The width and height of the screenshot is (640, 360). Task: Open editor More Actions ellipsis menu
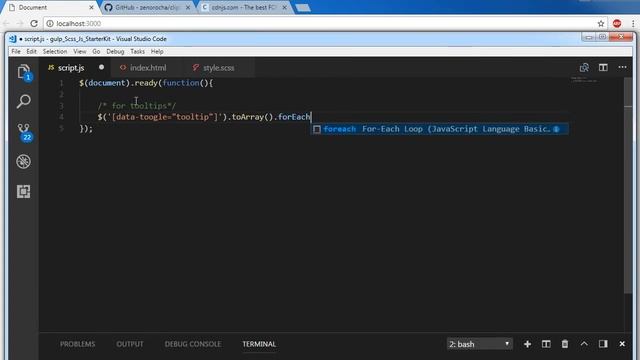tap(622, 67)
